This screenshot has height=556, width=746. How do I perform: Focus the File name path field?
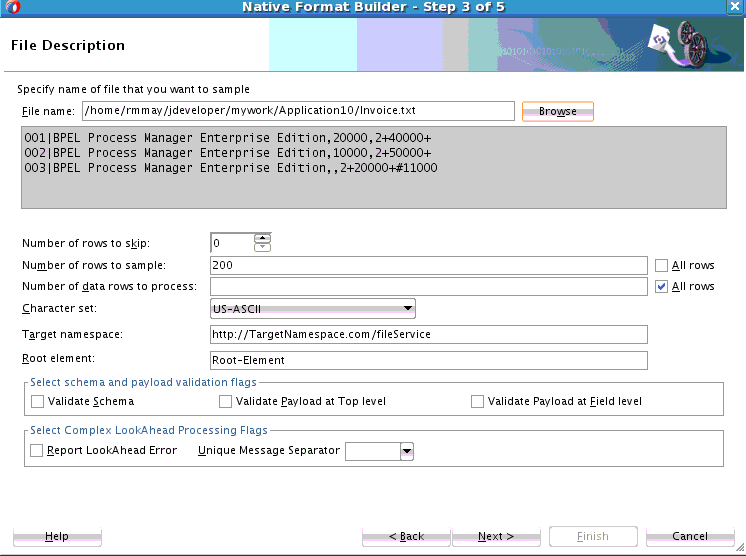click(x=298, y=111)
